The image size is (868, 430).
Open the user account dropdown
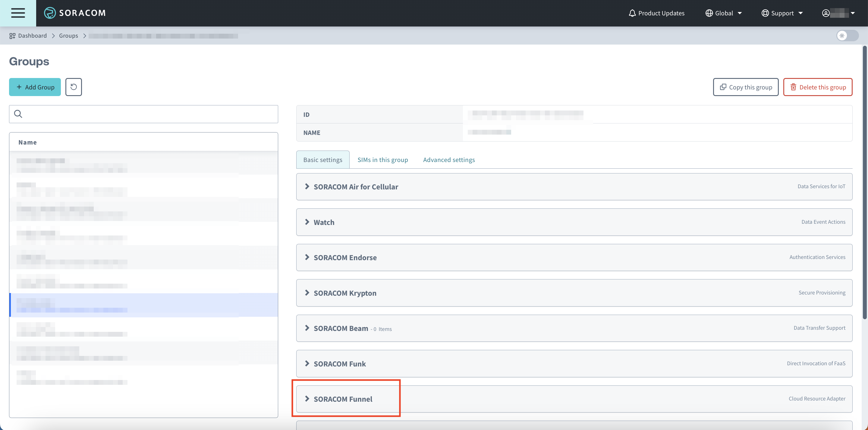click(x=838, y=13)
